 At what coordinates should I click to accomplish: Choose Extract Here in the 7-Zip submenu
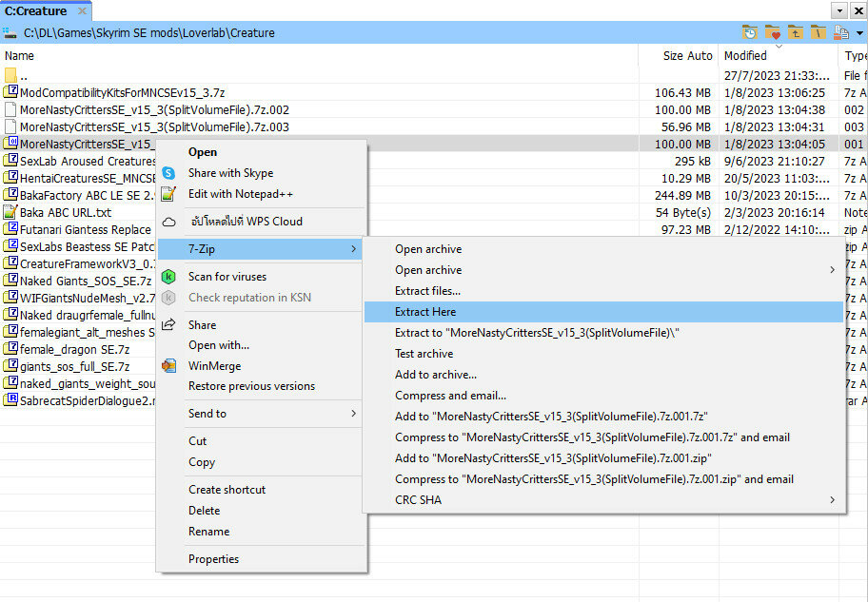tap(603, 312)
